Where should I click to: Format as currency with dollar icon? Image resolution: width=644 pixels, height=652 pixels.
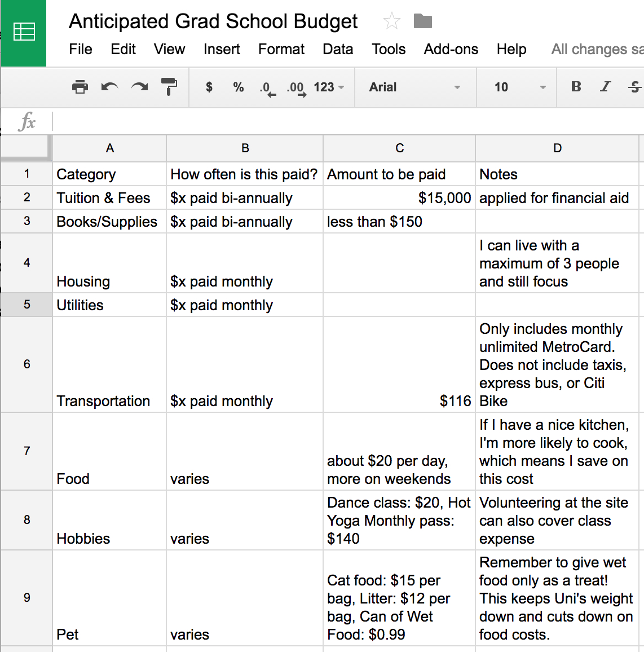click(x=209, y=87)
